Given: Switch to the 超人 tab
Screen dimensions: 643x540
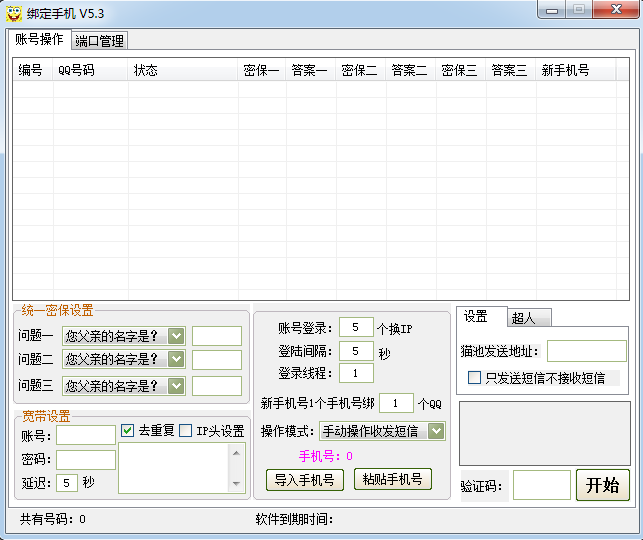Looking at the screenshot, I should tap(529, 318).
